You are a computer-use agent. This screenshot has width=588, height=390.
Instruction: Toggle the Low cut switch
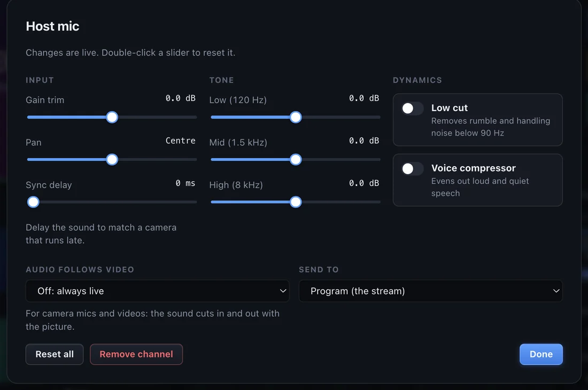413,108
